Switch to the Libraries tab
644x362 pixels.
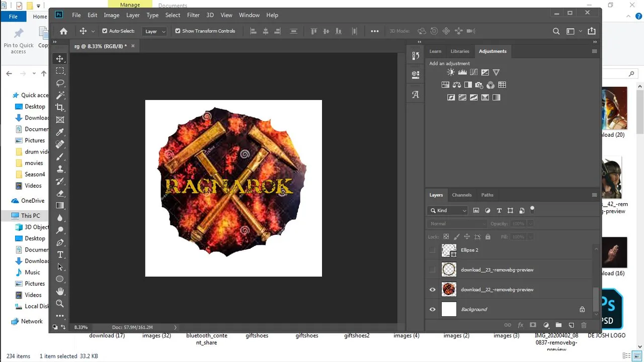[x=460, y=51]
